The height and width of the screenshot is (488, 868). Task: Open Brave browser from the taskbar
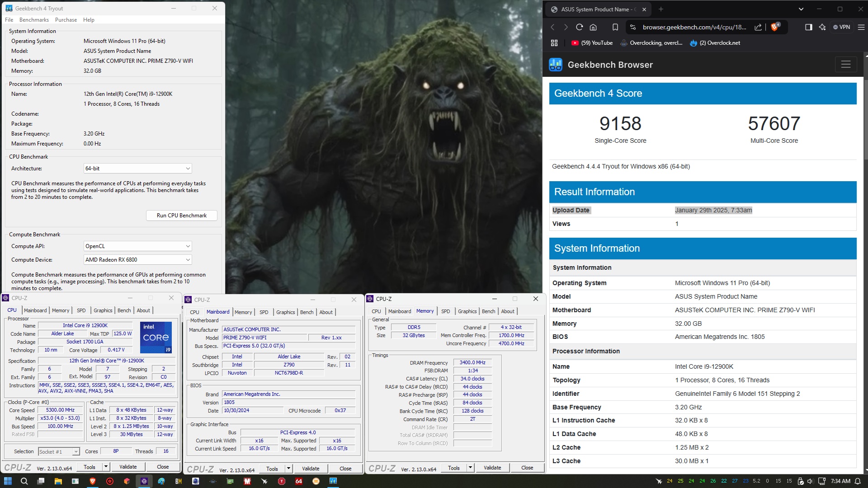93,481
